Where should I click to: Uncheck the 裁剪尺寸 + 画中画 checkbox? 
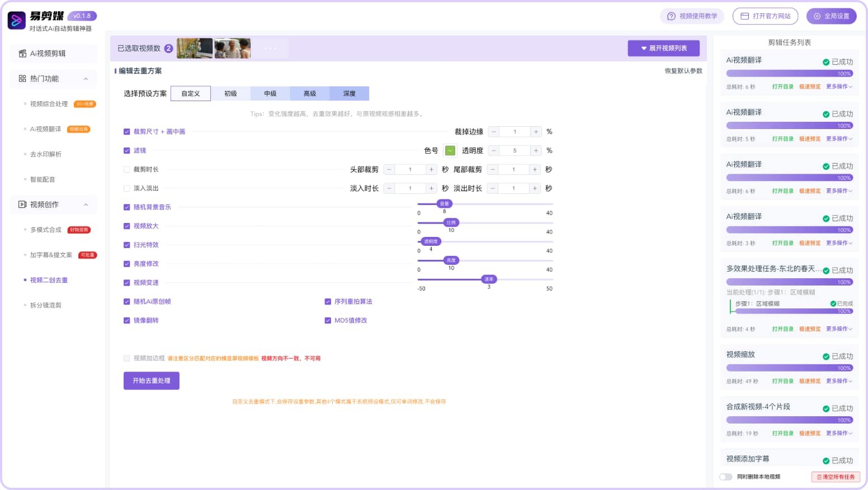[x=127, y=132]
